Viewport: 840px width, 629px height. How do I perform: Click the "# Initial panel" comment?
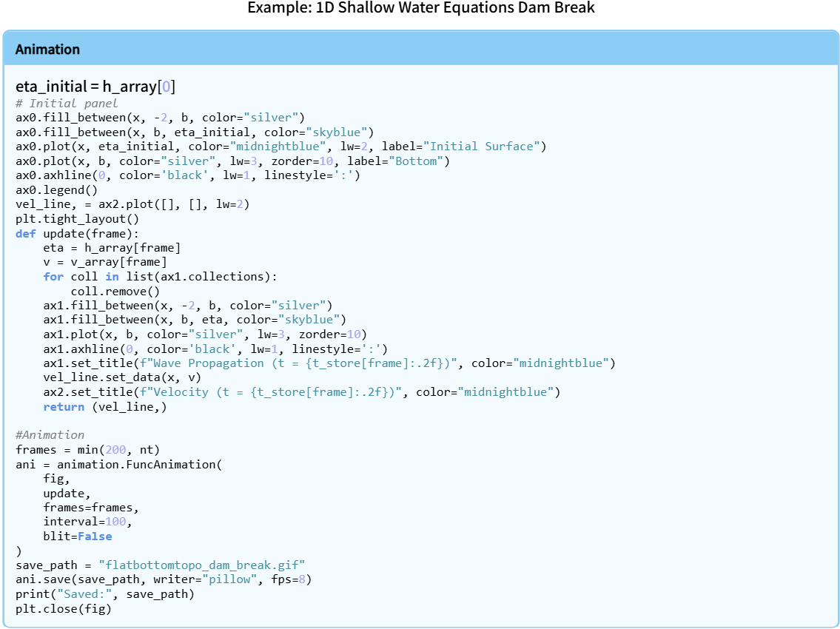67,103
